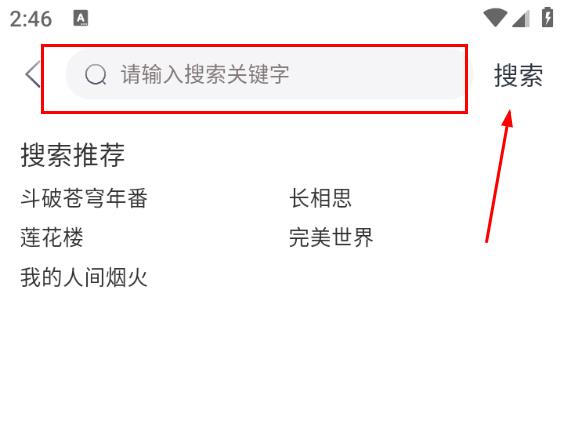This screenshot has height=426, width=564.
Task: Click the red arrow annotation pointing to 搜索
Action: [499, 176]
